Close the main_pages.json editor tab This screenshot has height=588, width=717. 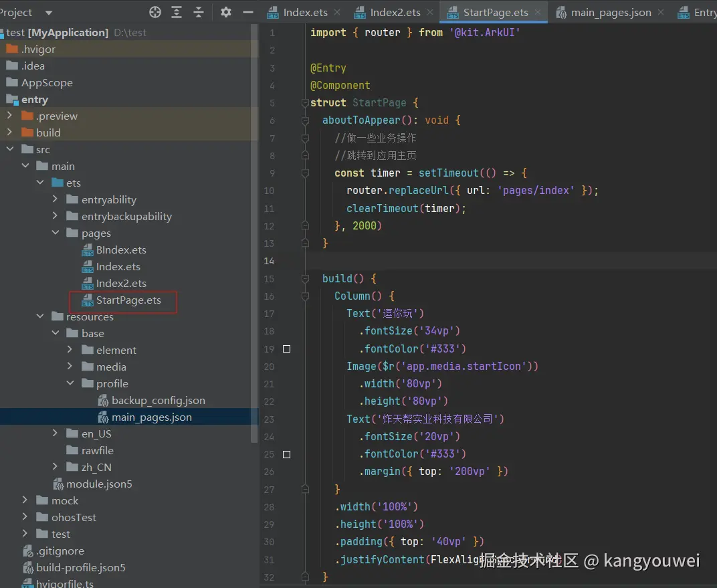661,13
